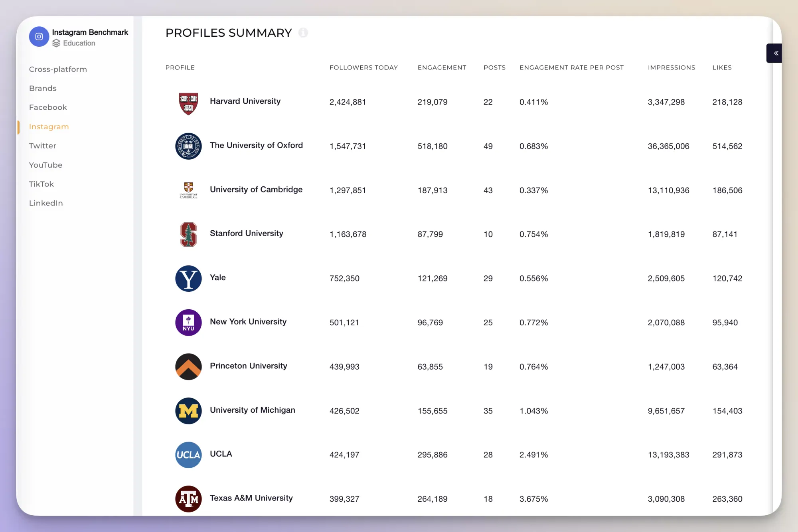Switch to YouTube benchmark
Image resolution: width=798 pixels, height=532 pixels.
click(x=45, y=165)
